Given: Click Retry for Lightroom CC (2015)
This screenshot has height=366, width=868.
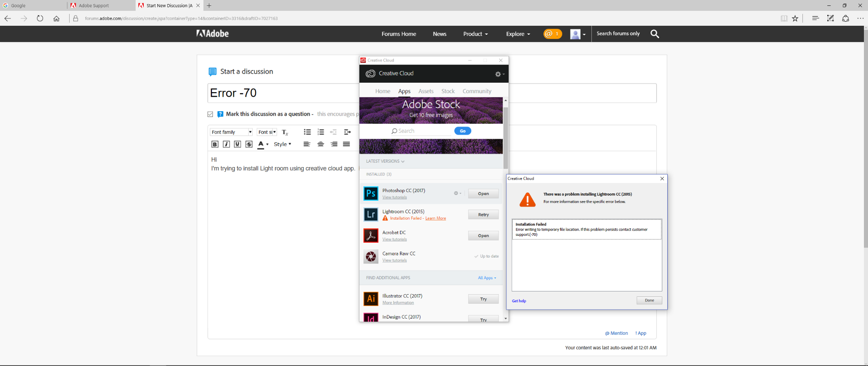Looking at the screenshot, I should point(483,215).
